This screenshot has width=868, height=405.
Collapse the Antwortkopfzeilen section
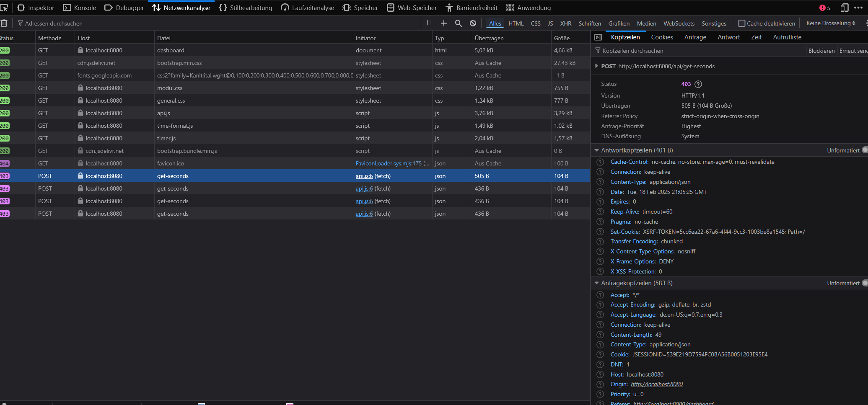pos(596,150)
